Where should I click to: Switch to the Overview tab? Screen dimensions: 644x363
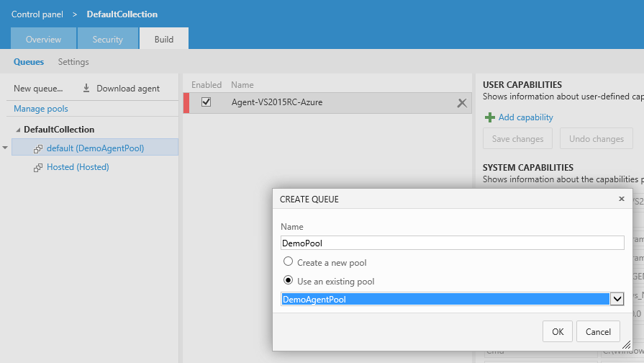click(x=44, y=39)
